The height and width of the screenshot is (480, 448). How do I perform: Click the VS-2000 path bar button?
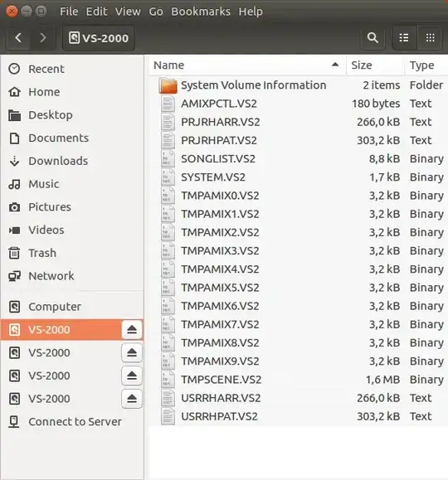(x=99, y=38)
